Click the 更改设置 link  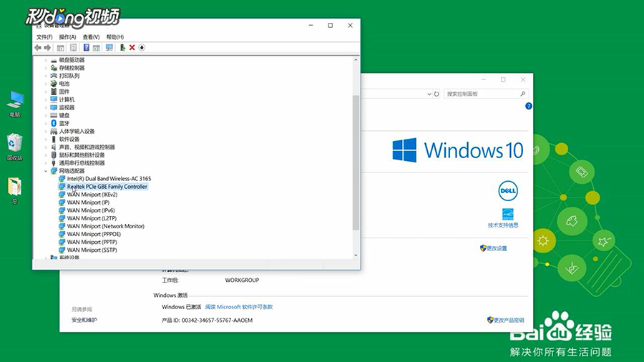tap(497, 248)
